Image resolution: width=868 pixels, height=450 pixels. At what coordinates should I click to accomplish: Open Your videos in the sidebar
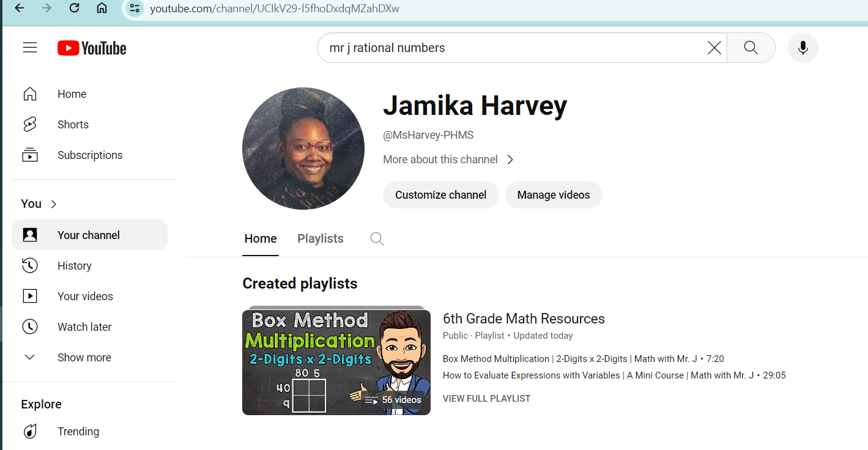click(x=89, y=297)
